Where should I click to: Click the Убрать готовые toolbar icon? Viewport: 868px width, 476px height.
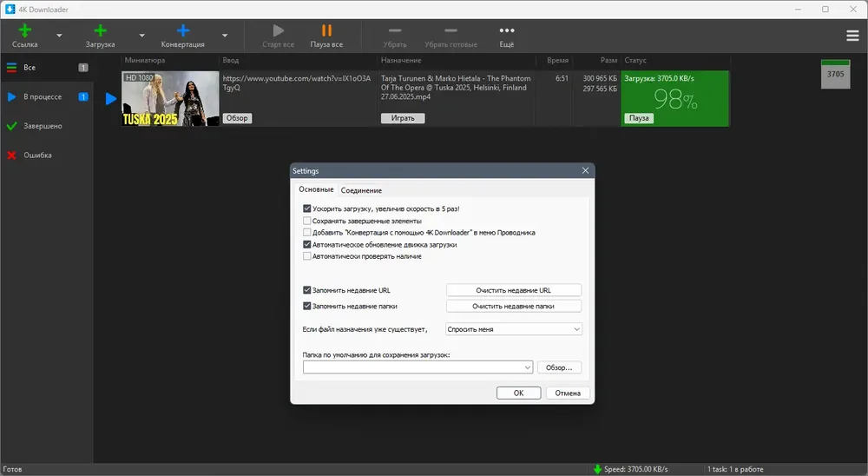[x=450, y=30]
